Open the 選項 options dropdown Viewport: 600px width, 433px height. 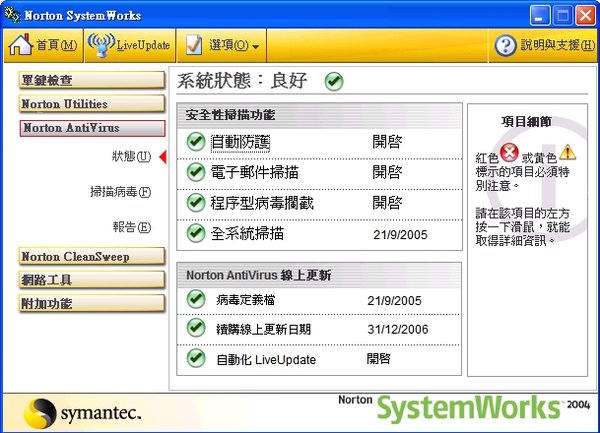(225, 45)
